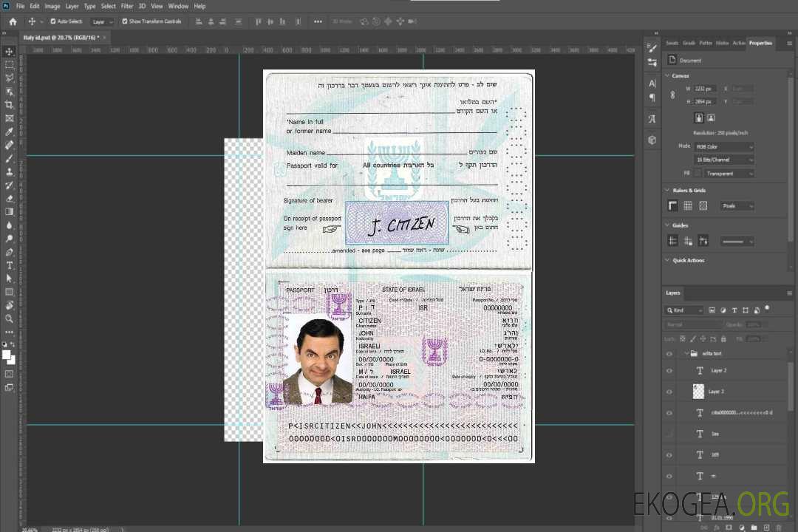The image size is (798, 532).
Task: Click the Fill color swatch in Properties
Action: (x=698, y=173)
